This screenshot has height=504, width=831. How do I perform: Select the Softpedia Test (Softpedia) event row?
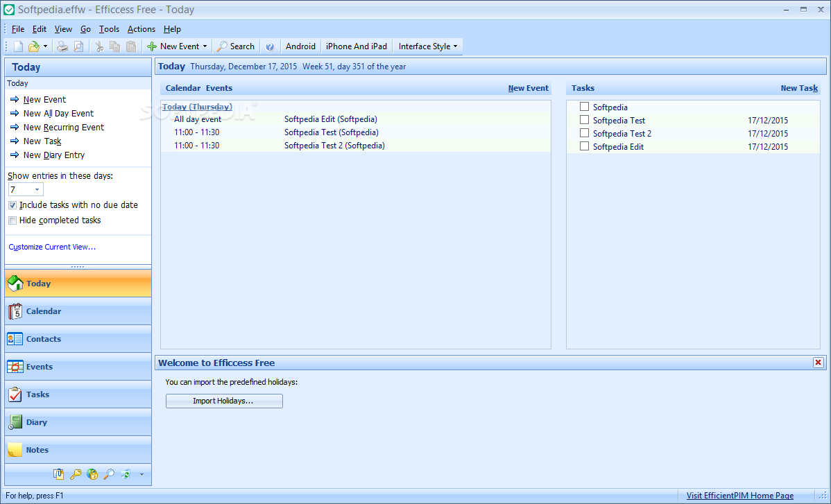coord(356,133)
